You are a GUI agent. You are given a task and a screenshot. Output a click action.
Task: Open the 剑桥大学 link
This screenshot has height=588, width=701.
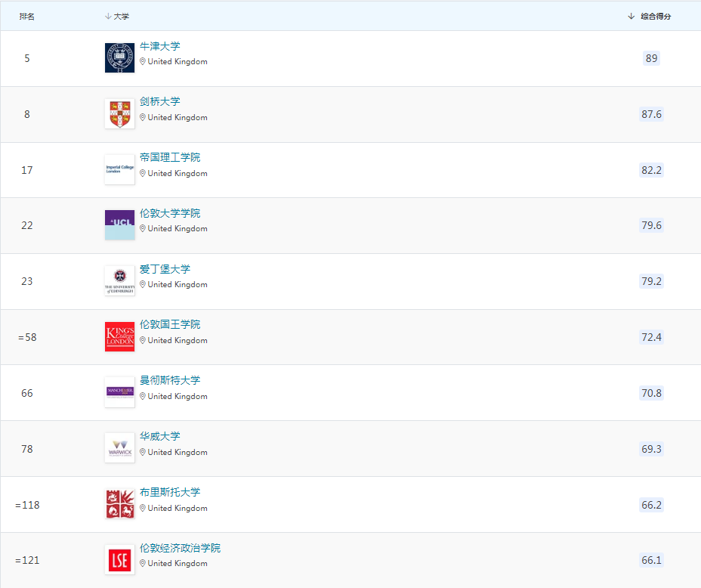(x=160, y=101)
